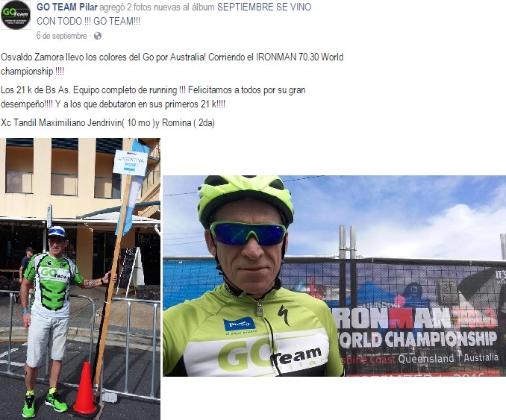The image size is (506, 420).
Task: Click the Los 21 k de Bs As paragraph
Action: click(153, 97)
